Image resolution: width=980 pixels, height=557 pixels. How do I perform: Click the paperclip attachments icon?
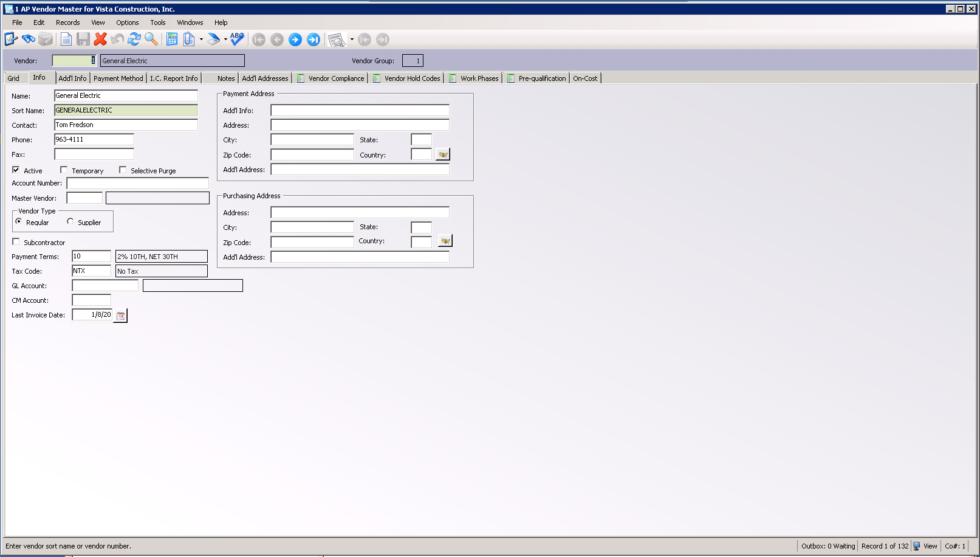point(189,40)
